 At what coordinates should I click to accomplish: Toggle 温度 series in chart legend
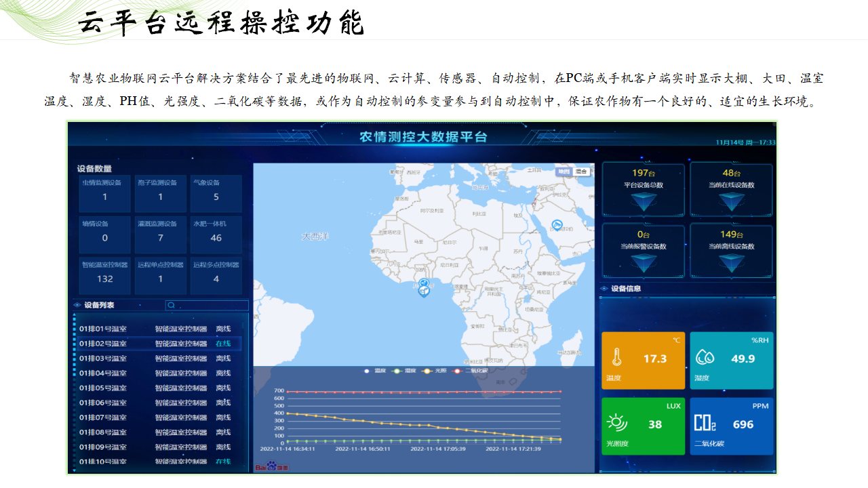(375, 371)
